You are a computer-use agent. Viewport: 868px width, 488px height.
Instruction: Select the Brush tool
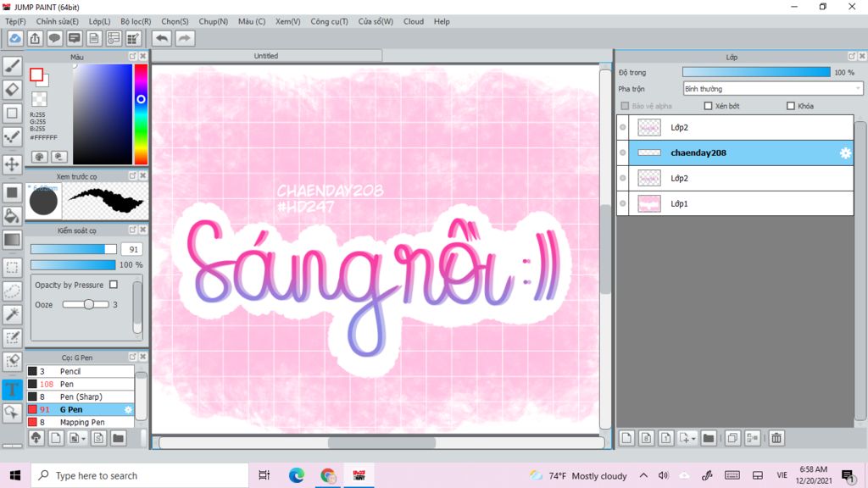point(12,66)
